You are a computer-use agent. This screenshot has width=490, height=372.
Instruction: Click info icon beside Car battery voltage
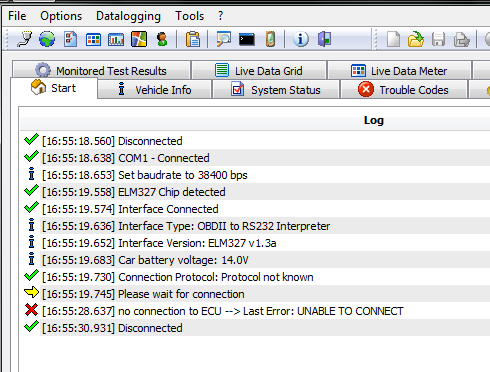(x=31, y=259)
